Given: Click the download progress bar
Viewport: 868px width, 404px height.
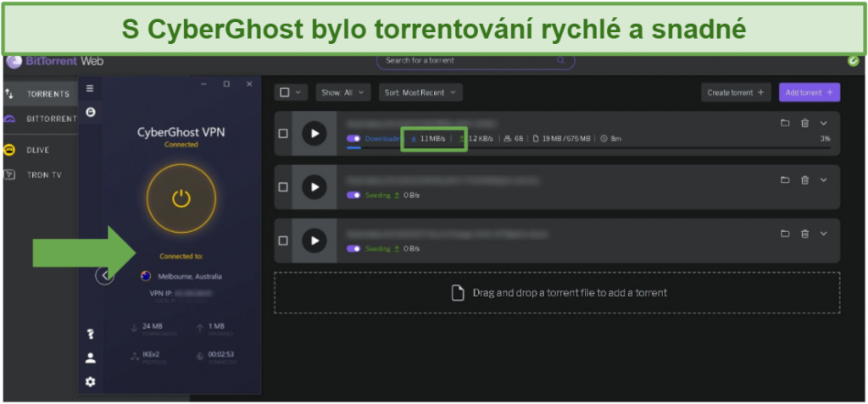Looking at the screenshot, I should (588, 147).
